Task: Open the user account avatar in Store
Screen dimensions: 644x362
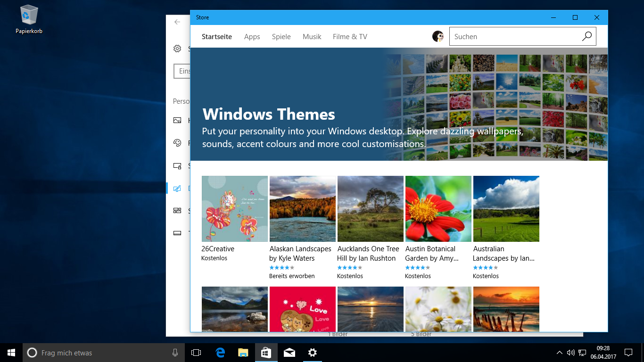Action: (438, 36)
